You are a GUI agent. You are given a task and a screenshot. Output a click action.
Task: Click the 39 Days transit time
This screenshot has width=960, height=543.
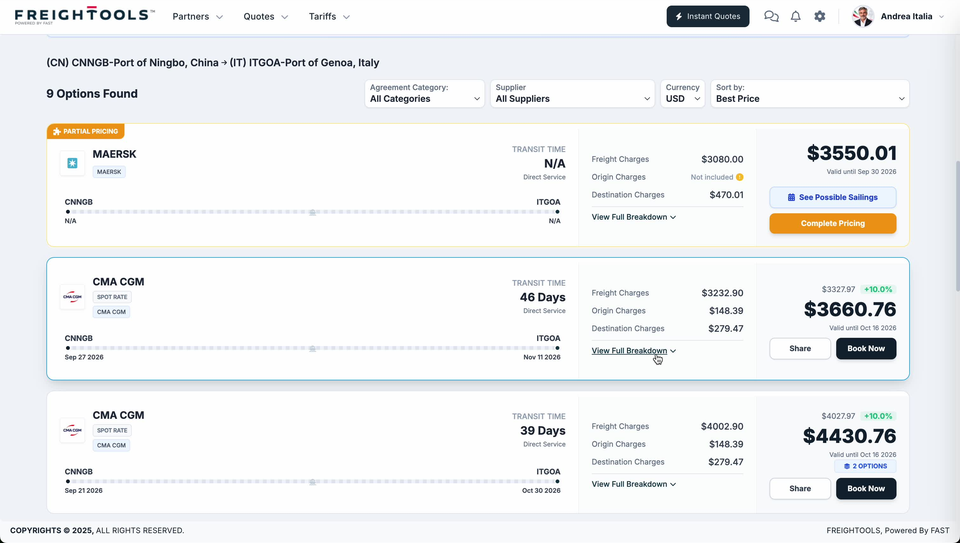pyautogui.click(x=542, y=430)
